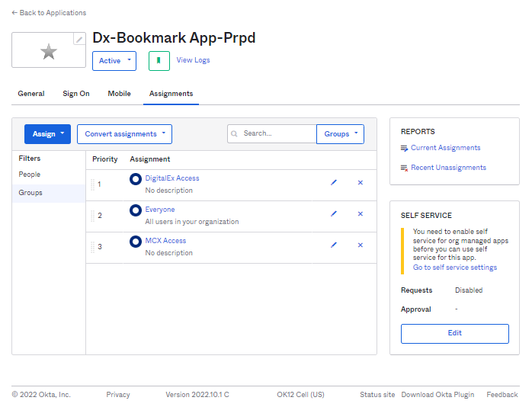Open the Groups search filter dropdown
Viewport: 532px width, 407px height.
(340, 134)
